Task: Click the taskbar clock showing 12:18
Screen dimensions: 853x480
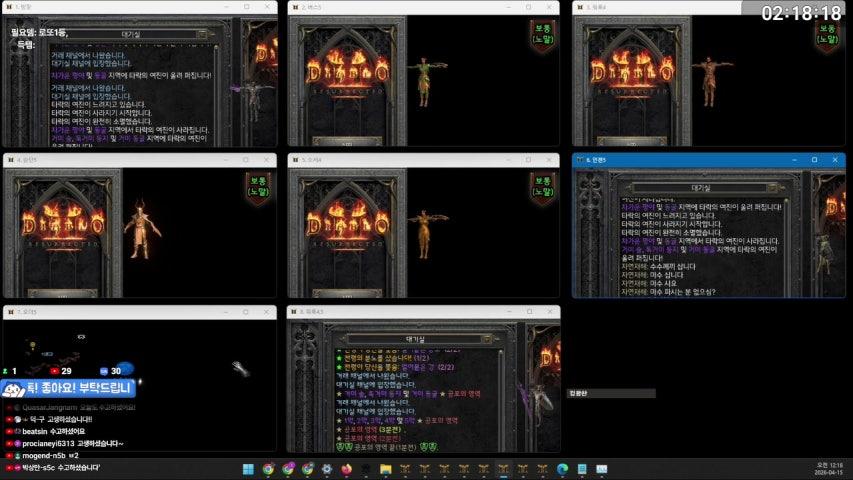Action: click(x=829, y=469)
